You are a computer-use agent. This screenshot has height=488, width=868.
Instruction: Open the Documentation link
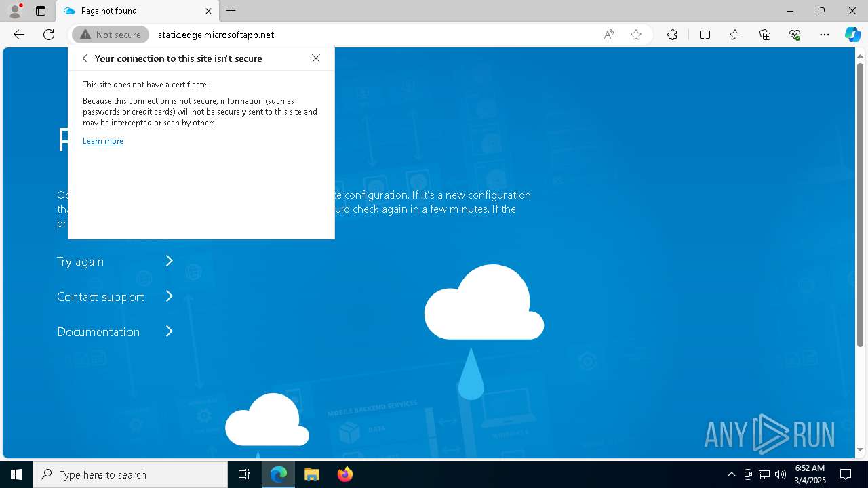tap(98, 332)
